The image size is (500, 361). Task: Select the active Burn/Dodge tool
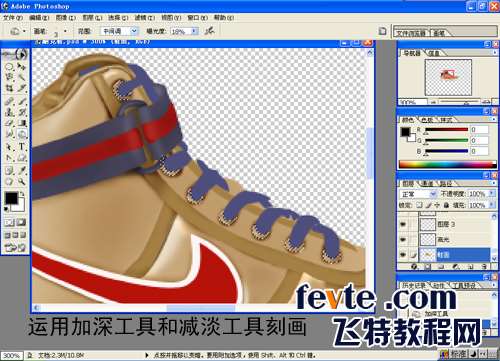coord(22,135)
